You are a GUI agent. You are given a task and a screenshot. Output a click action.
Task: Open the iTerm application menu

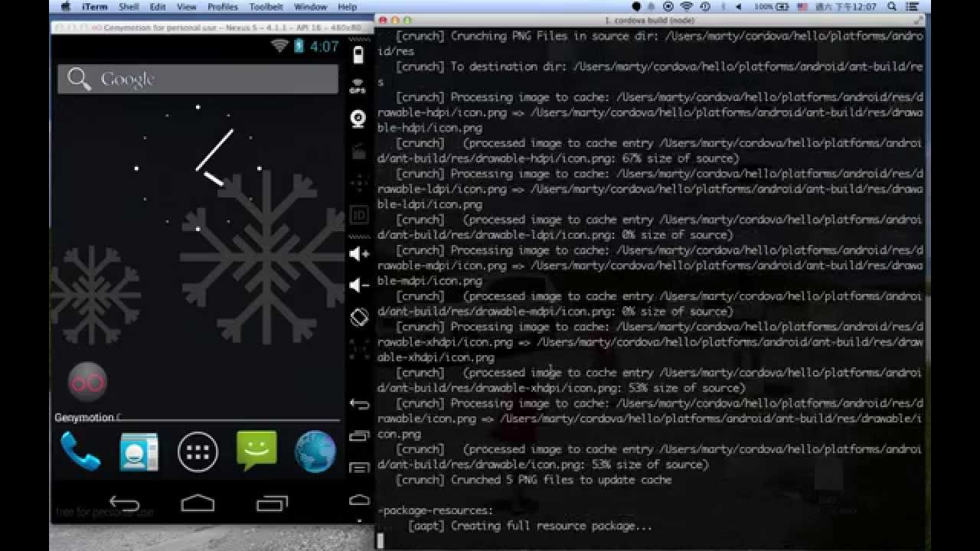(95, 7)
